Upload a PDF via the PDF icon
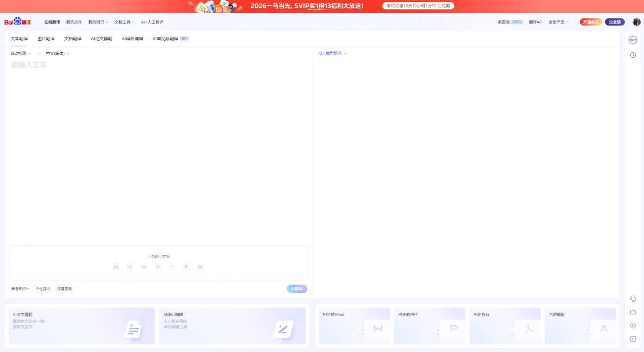The width and height of the screenshot is (644, 352). (x=130, y=267)
